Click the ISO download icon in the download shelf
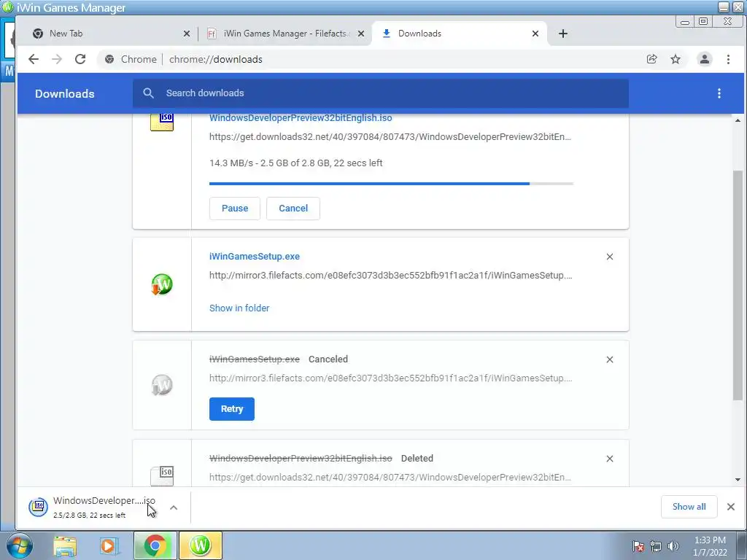Viewport: 747px width, 560px height. (x=38, y=507)
